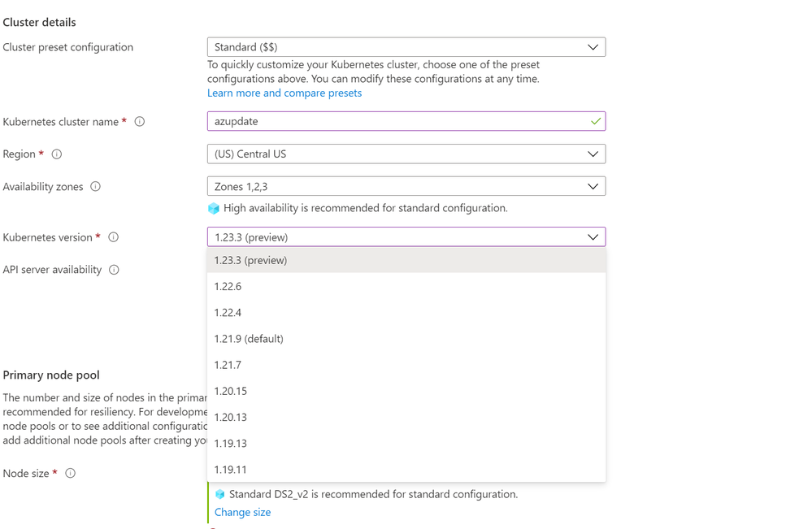Click info icon beside API server availability
The image size is (812, 529).
[x=115, y=270]
